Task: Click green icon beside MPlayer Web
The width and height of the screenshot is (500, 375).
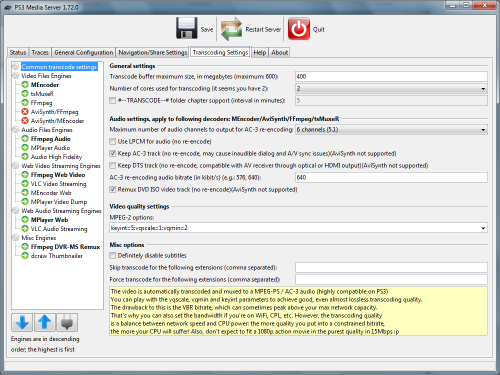Action: click(x=25, y=220)
